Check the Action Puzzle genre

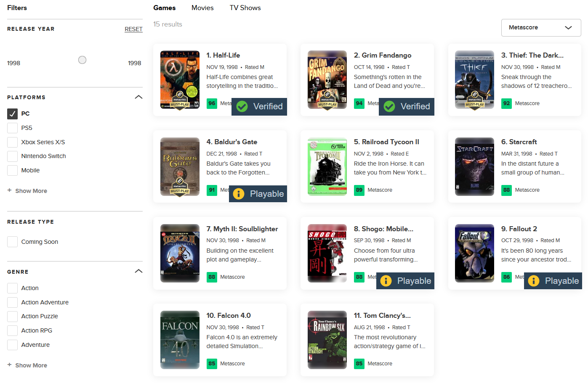pyautogui.click(x=13, y=316)
